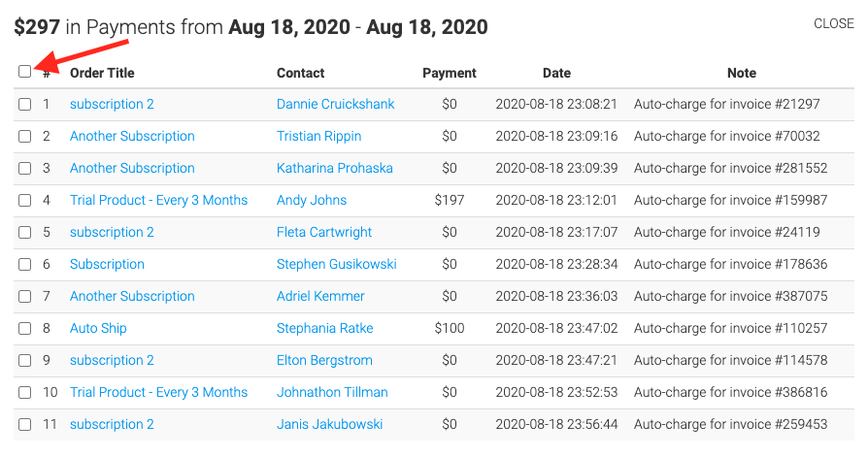
Task: Open Fleta Cartwright's subscription 2 order
Action: pos(112,232)
